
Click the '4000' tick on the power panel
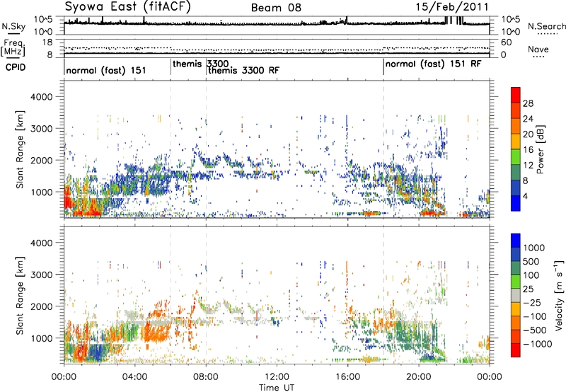[41, 97]
